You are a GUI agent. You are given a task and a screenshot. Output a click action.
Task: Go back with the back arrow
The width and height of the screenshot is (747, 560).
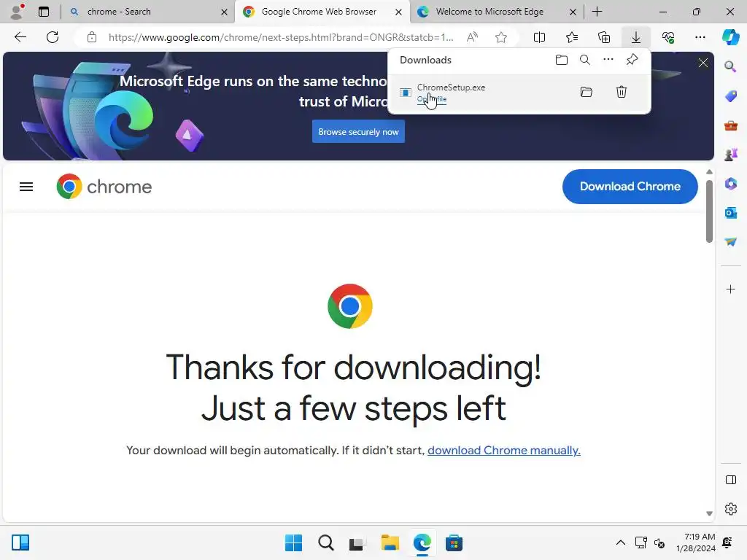coord(20,37)
